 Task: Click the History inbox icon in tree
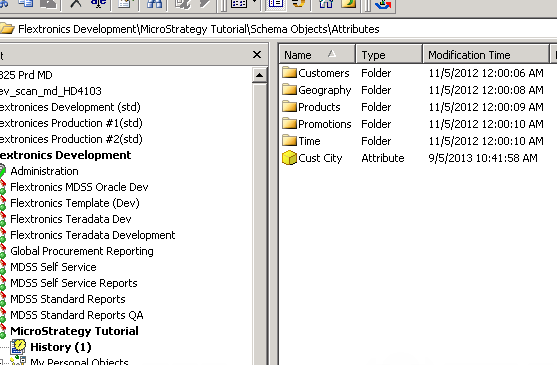[x=18, y=347]
